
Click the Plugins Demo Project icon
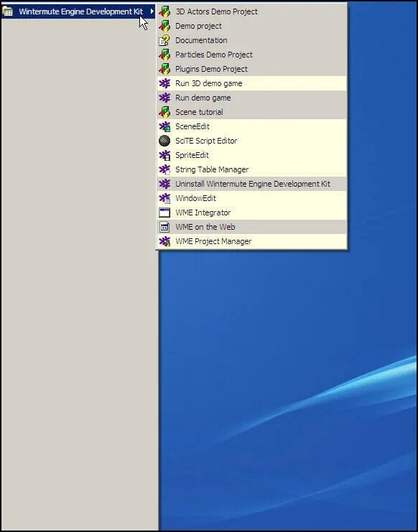tap(164, 69)
